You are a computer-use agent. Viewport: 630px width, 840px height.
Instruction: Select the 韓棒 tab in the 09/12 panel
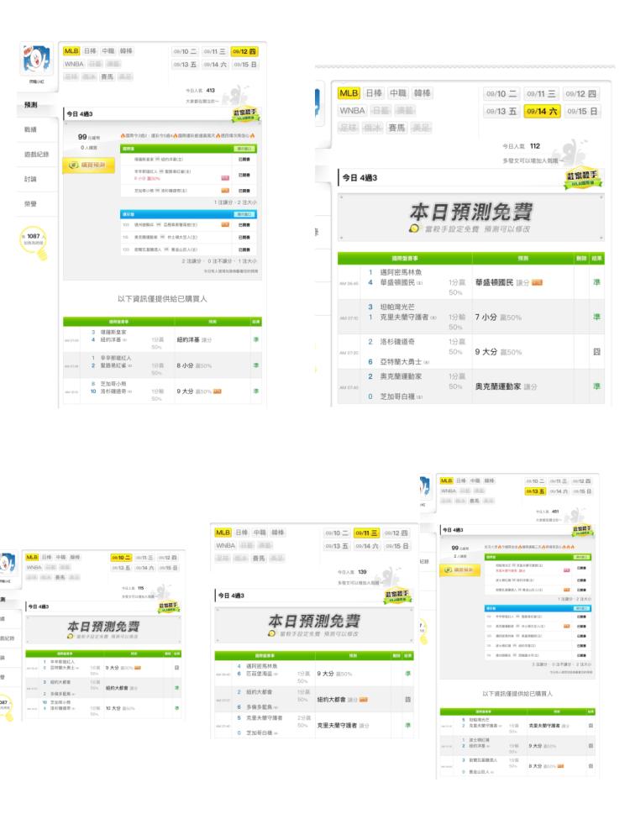[127, 51]
